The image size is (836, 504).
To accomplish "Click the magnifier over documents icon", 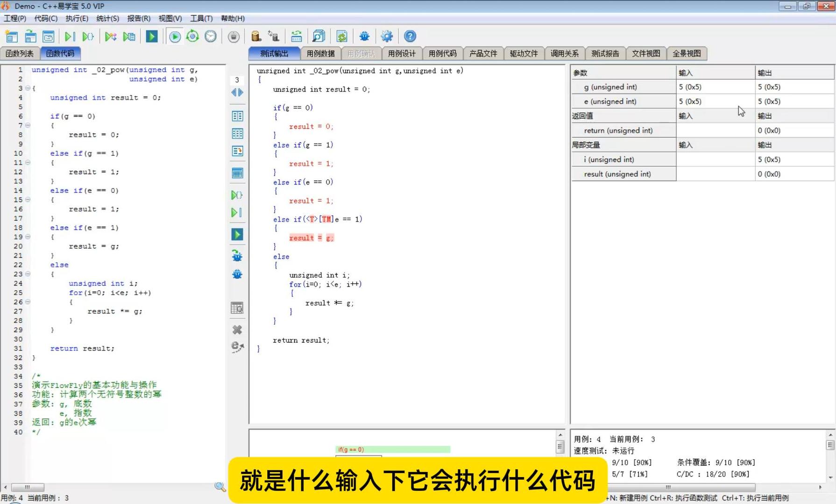I will click(x=319, y=36).
